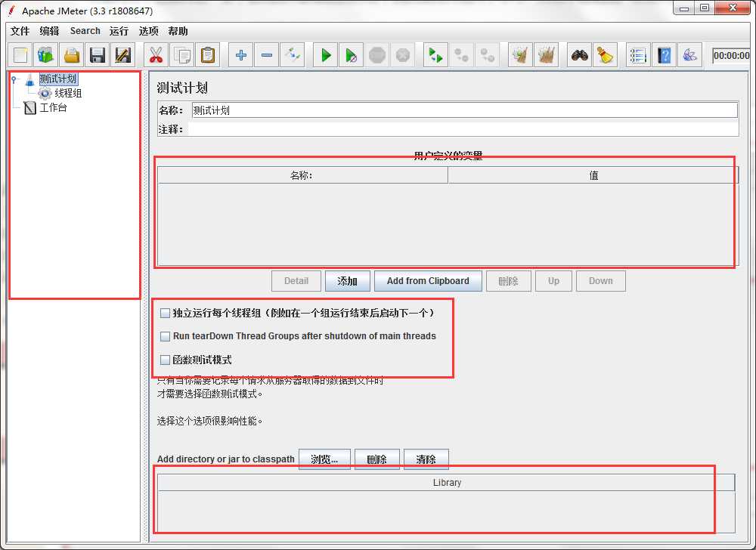Click the Open file folder icon

point(72,55)
